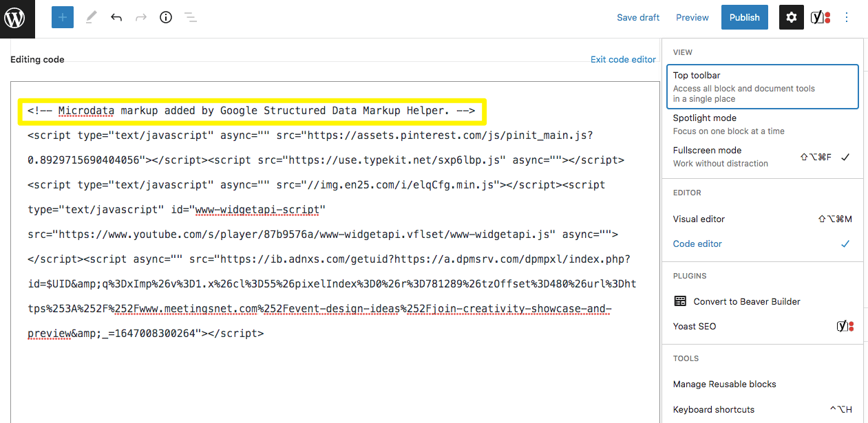Open the document details info icon
The height and width of the screenshot is (423, 868).
point(166,18)
